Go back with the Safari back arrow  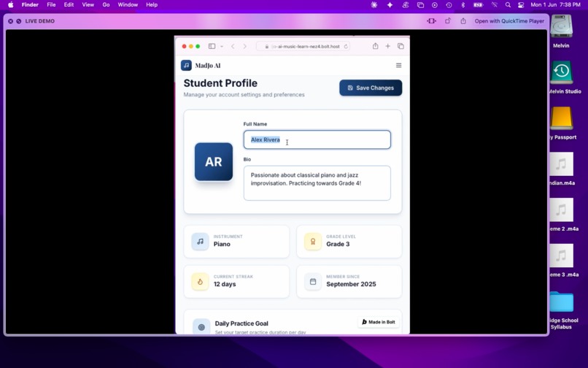point(233,46)
